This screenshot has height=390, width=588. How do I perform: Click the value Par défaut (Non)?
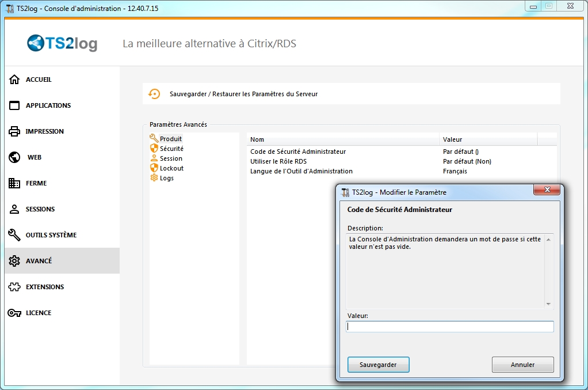coord(467,161)
